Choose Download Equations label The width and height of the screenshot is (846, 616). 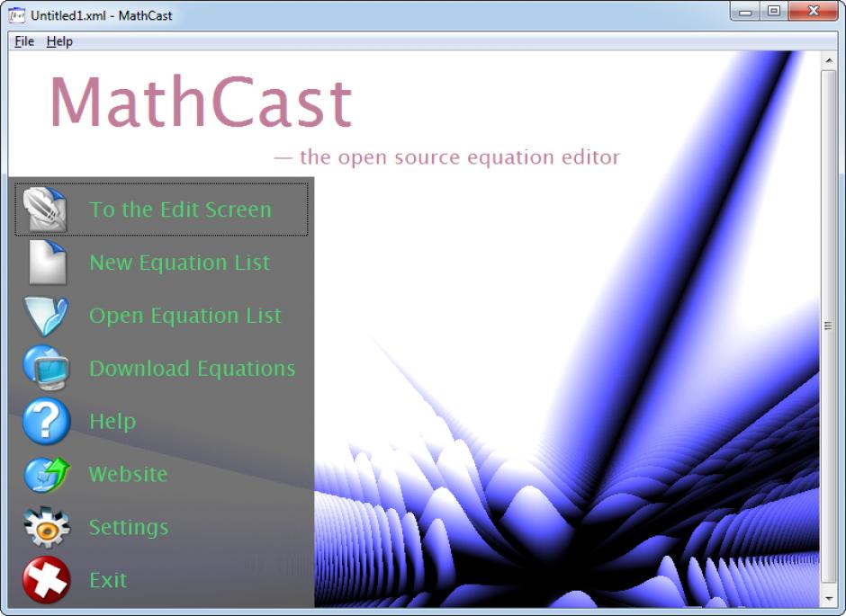tap(192, 369)
